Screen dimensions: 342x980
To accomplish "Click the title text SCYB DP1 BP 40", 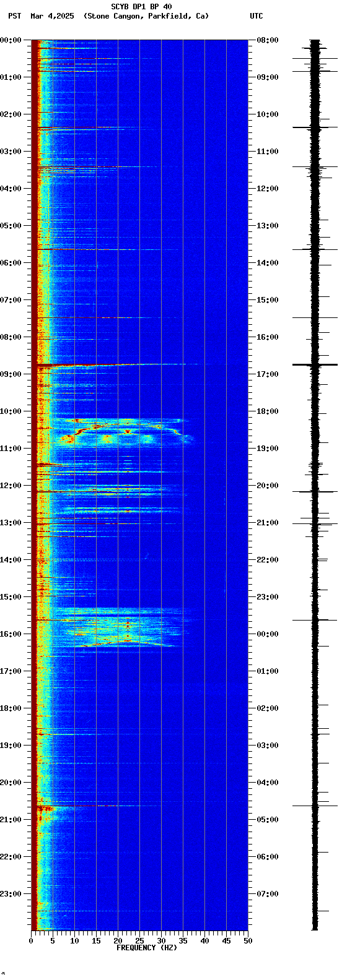I will [141, 7].
